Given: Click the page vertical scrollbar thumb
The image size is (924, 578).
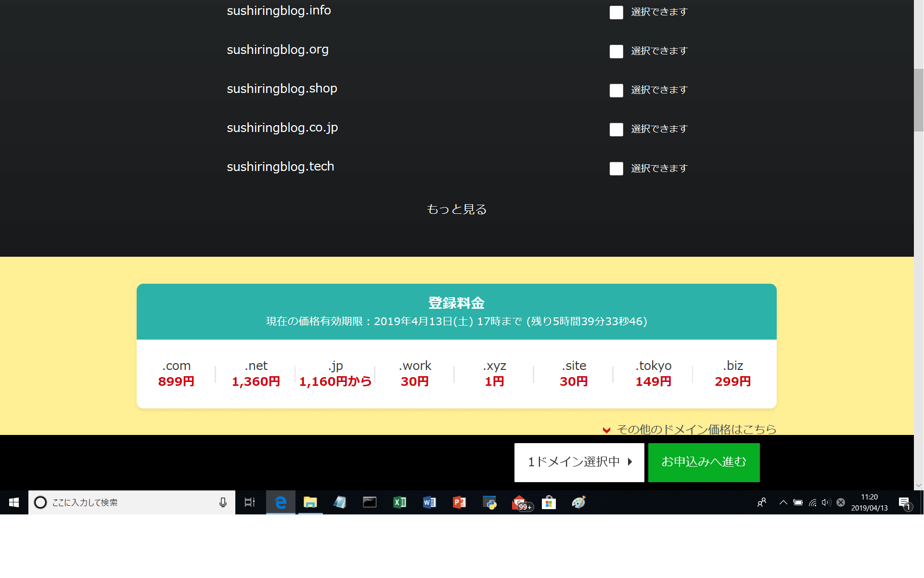Looking at the screenshot, I should (919, 100).
